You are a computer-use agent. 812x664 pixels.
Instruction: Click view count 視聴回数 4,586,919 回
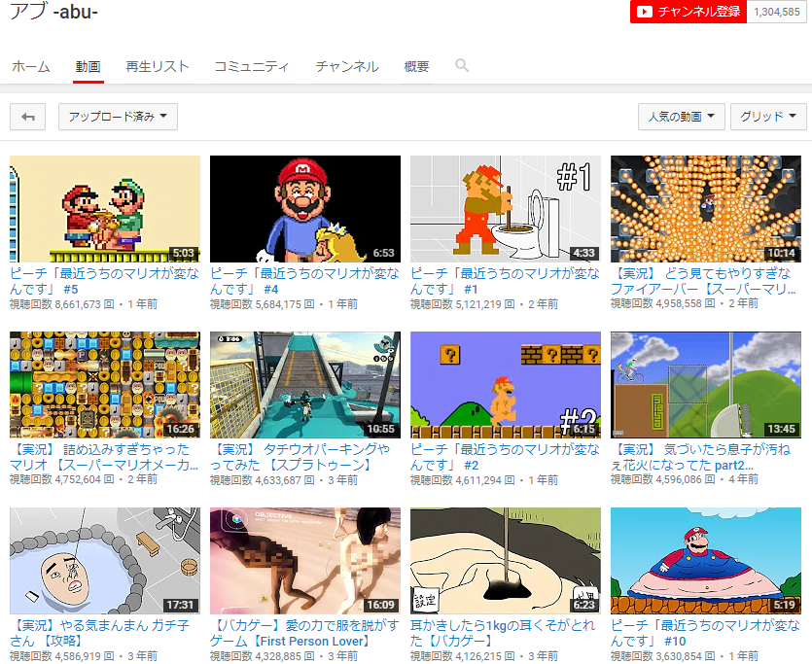point(62,656)
